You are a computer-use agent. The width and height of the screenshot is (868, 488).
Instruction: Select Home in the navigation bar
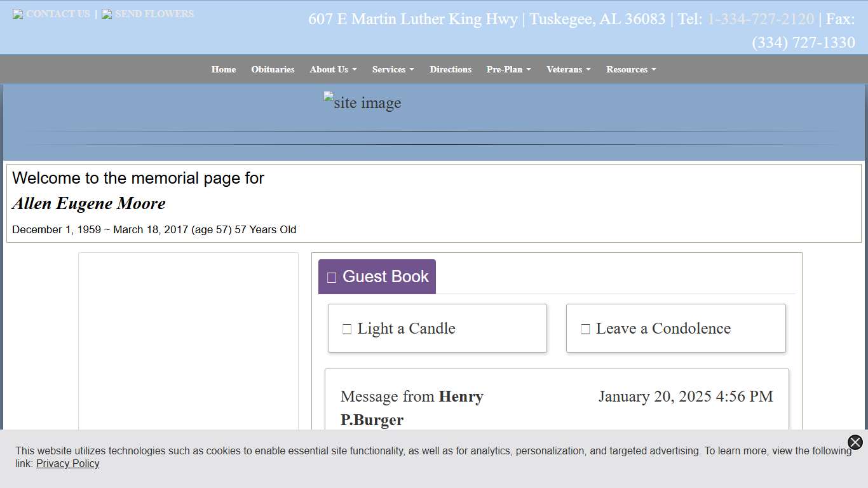(x=223, y=69)
